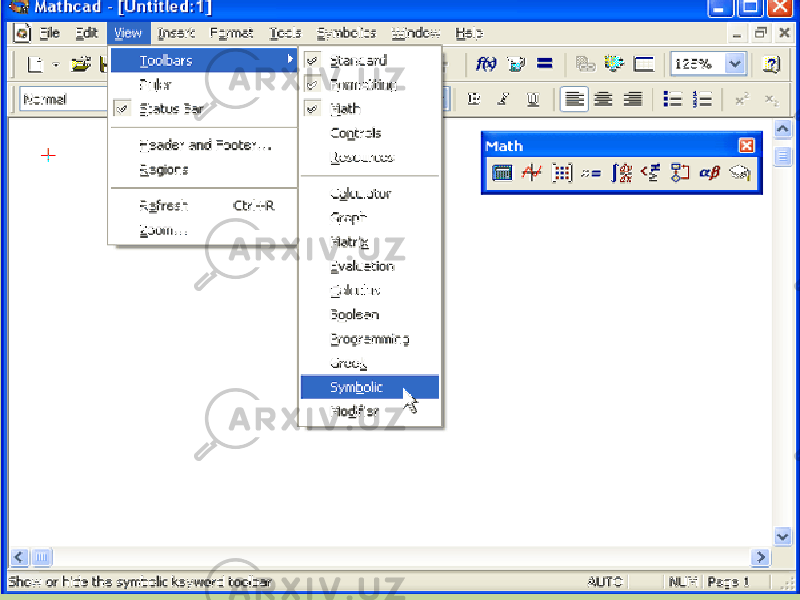This screenshot has width=800, height=600.
Task: Open the File menu
Action: point(49,33)
